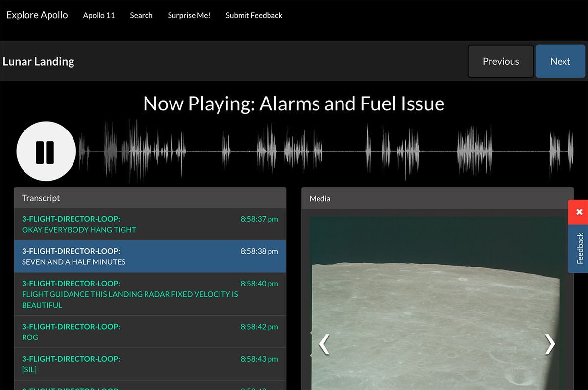Screen dimensions: 588x390
Task: Jump to the 8:58:40 pm timestamp
Action: [259, 284]
